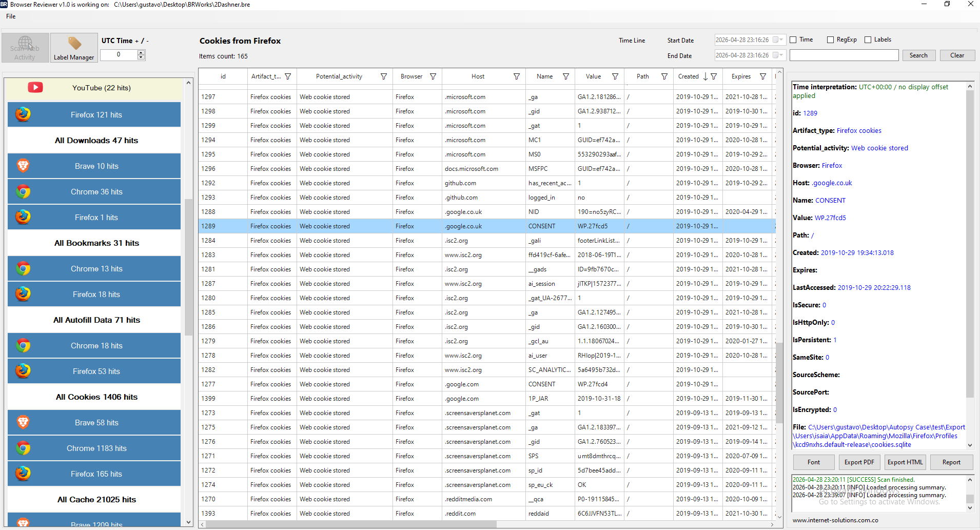980x530 pixels.
Task: Select the row with host .redditmedia.com
Action: [486, 499]
